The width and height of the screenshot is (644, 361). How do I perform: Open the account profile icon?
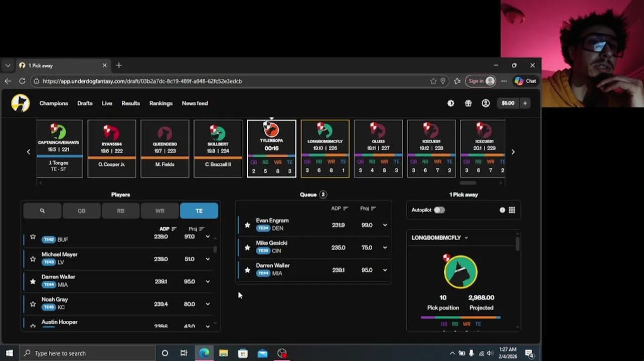tap(486, 103)
